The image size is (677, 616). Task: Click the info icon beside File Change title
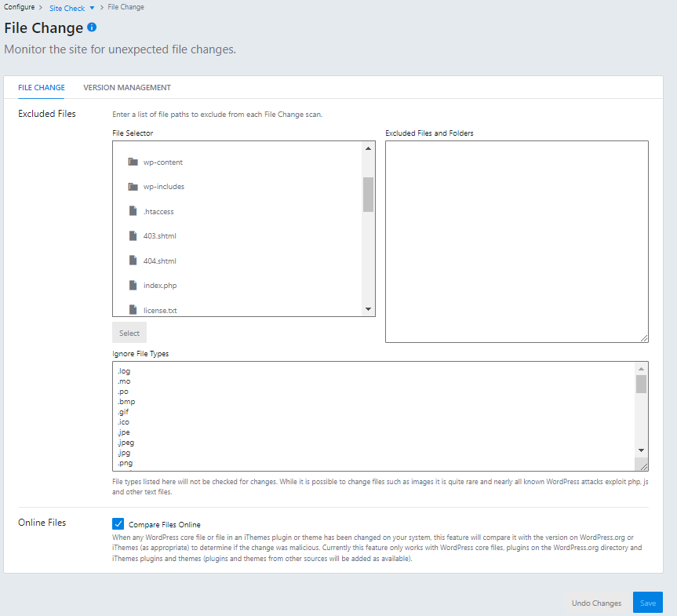pyautogui.click(x=92, y=27)
